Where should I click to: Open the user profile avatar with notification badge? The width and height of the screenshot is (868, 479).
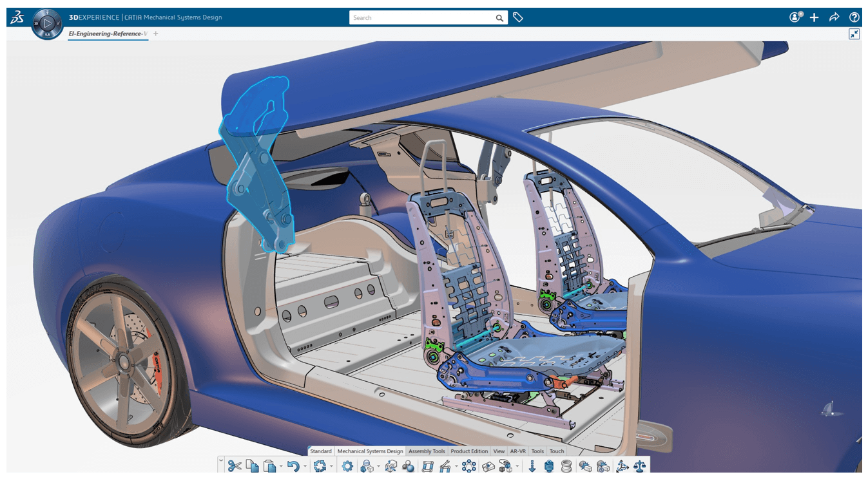[x=794, y=17]
